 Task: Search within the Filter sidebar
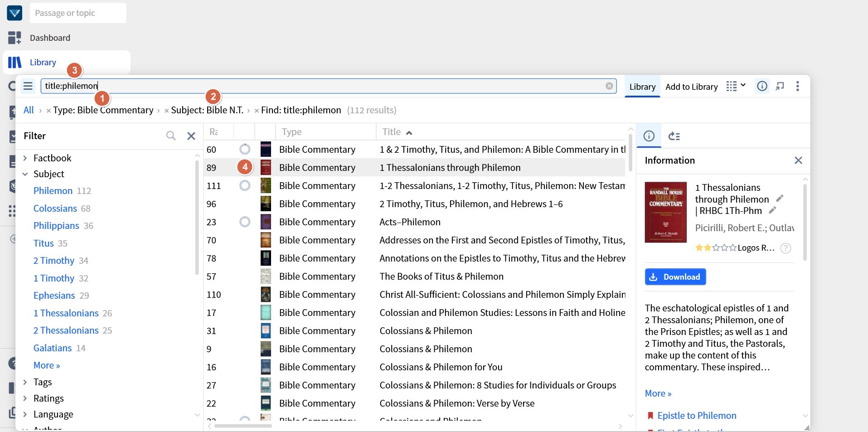click(x=171, y=136)
